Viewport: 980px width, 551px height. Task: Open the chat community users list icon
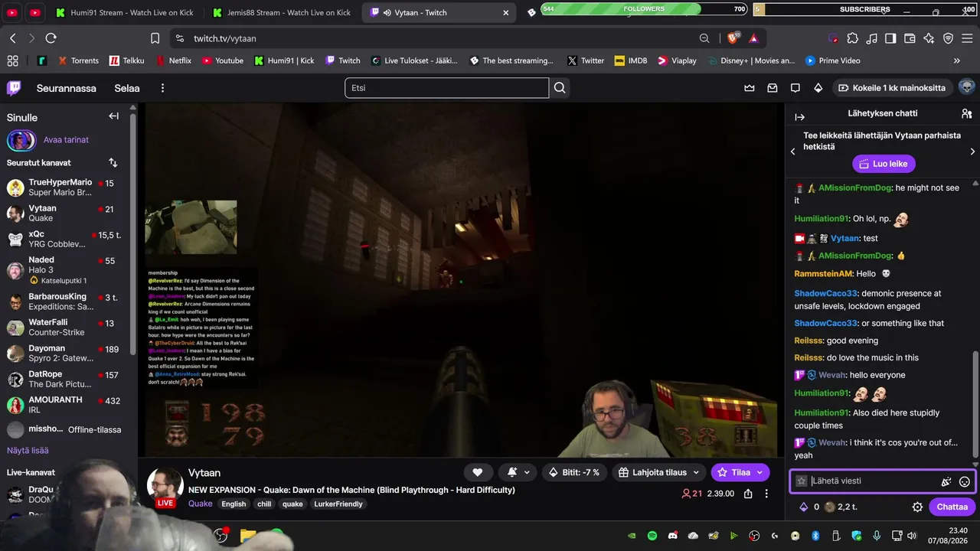point(966,113)
